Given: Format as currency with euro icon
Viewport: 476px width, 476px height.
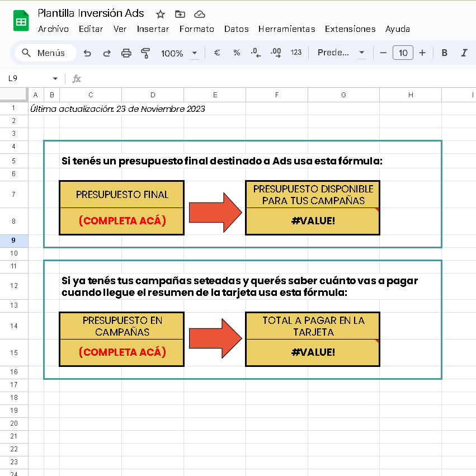Looking at the screenshot, I should pyautogui.click(x=217, y=53).
